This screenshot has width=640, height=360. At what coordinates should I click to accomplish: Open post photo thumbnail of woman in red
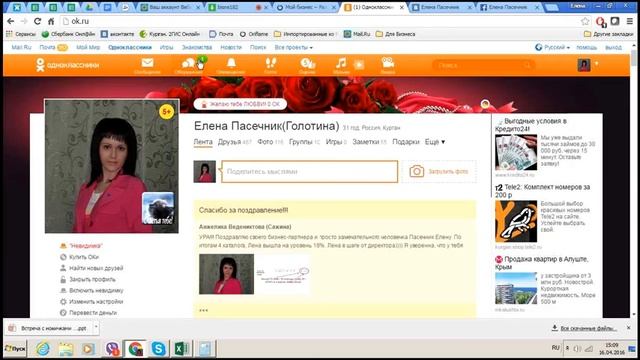tap(227, 274)
